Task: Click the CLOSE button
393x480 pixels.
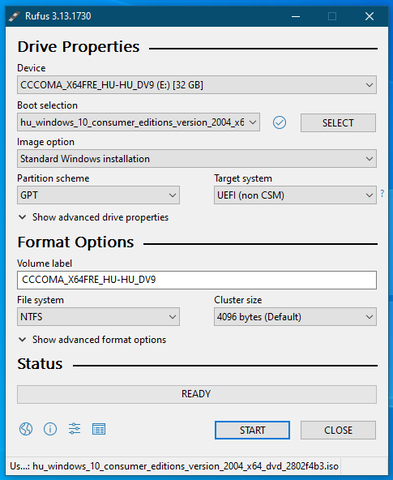Action: [x=338, y=430]
